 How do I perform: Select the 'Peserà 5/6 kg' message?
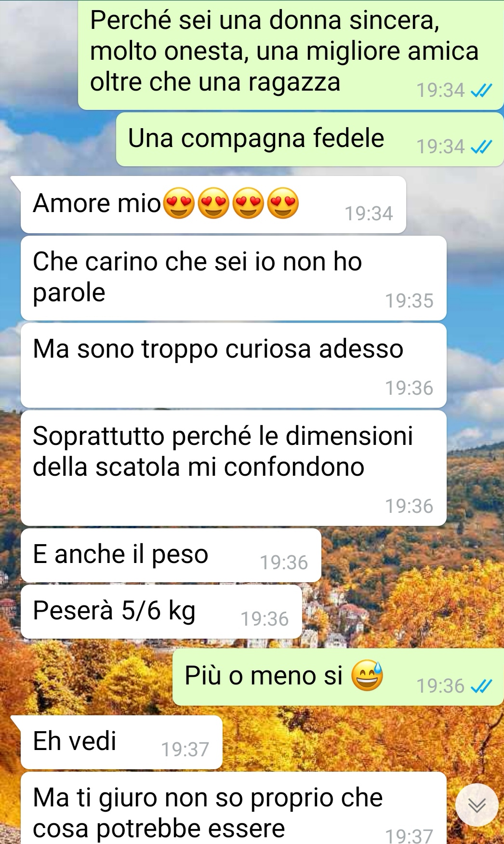point(161,612)
